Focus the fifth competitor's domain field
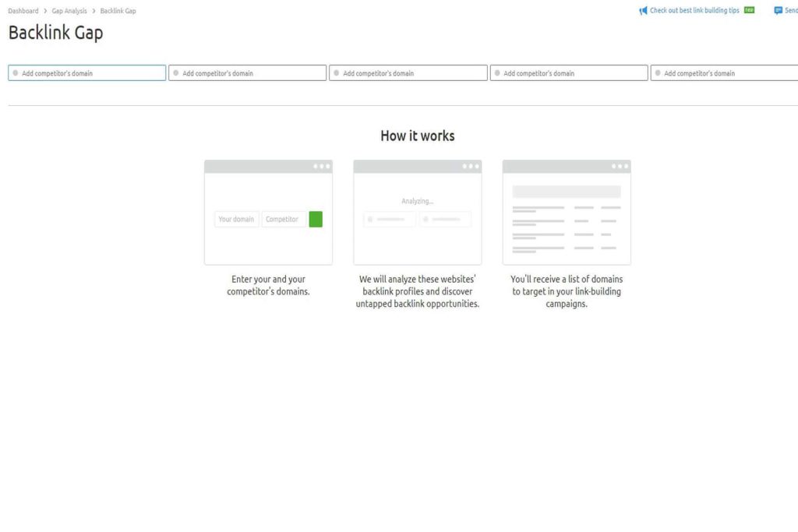 (x=724, y=72)
